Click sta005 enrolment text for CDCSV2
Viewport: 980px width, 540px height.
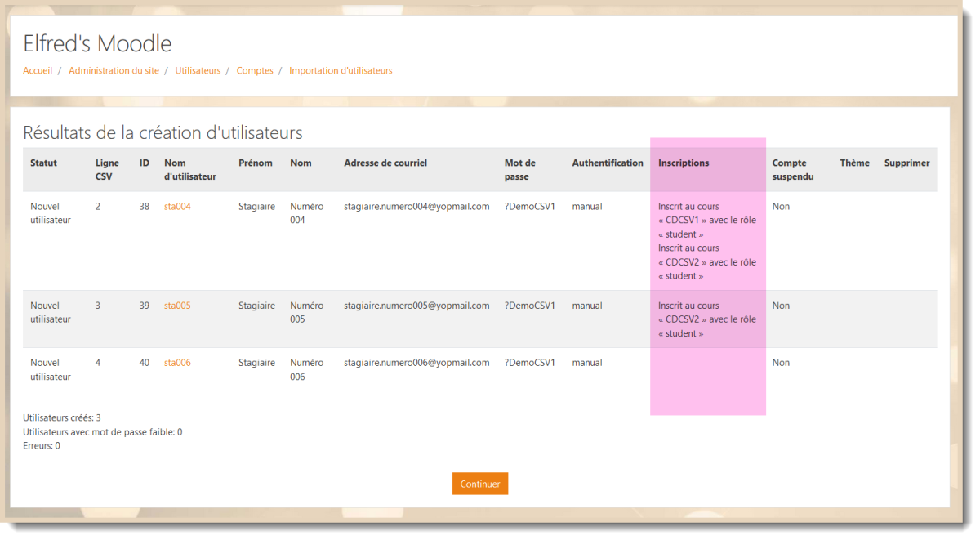click(707, 319)
